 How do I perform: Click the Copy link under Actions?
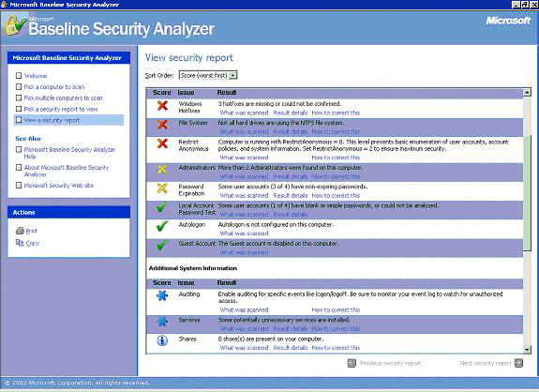click(x=33, y=243)
